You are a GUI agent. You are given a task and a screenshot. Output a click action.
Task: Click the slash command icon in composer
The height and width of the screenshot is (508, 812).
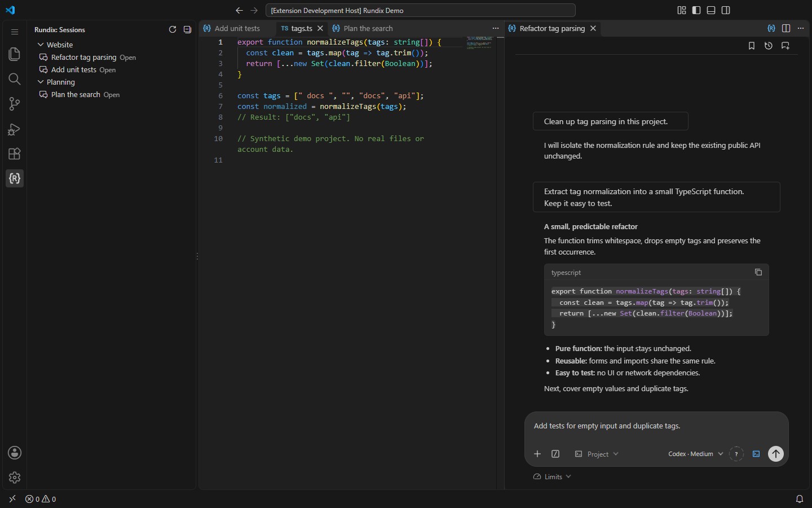point(555,454)
